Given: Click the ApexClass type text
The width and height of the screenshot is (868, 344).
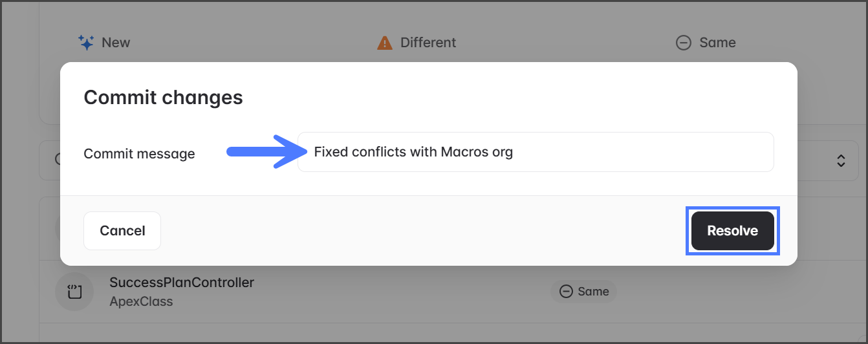Looking at the screenshot, I should pyautogui.click(x=141, y=301).
